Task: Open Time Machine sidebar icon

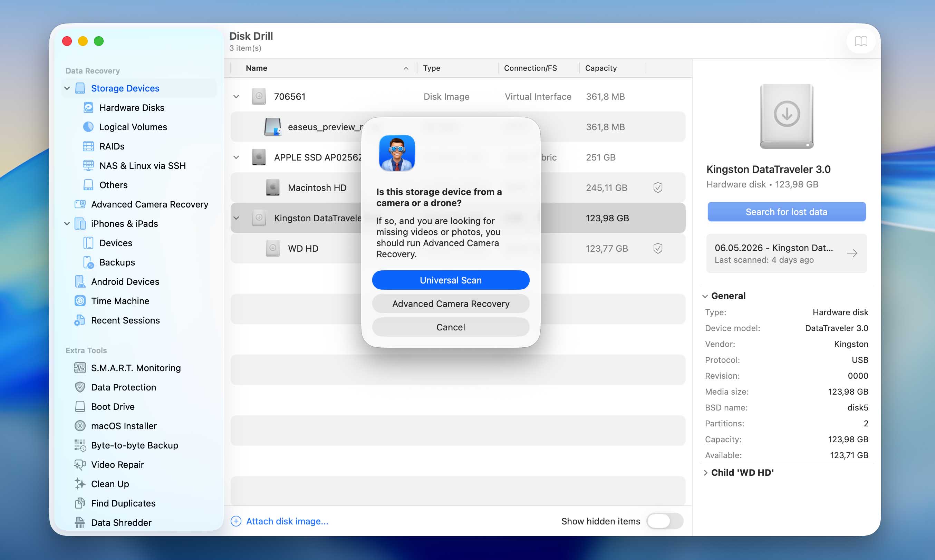Action: tap(80, 301)
